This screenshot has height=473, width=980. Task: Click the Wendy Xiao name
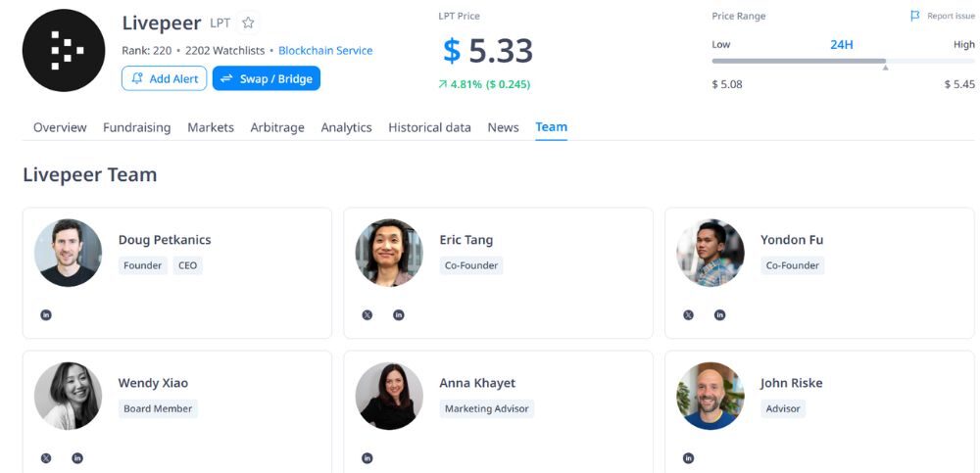(153, 383)
